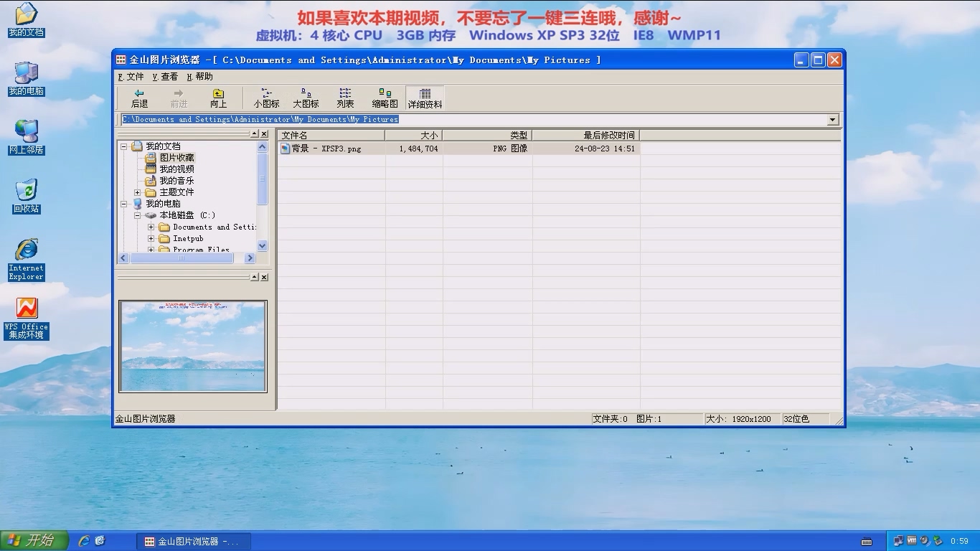This screenshot has width=980, height=551.
Task: Collapse the 我的文档 tree node
Action: coord(123,146)
